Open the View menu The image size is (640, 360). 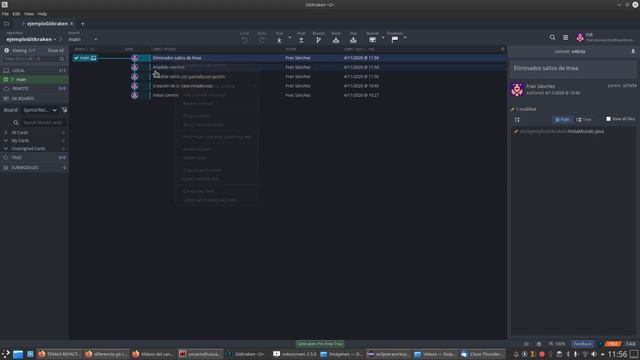point(29,13)
